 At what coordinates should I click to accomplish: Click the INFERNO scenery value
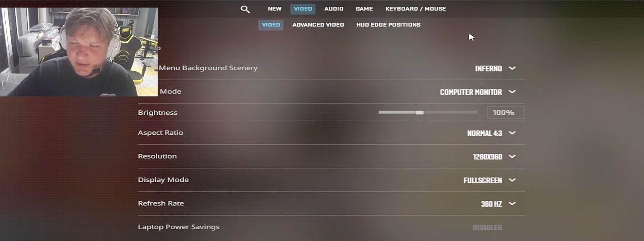pyautogui.click(x=488, y=69)
